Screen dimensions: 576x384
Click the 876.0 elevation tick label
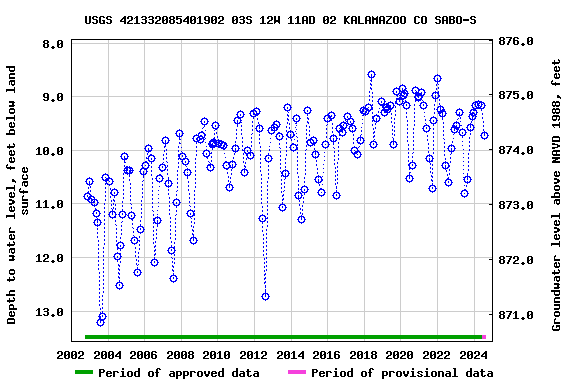[x=516, y=41]
